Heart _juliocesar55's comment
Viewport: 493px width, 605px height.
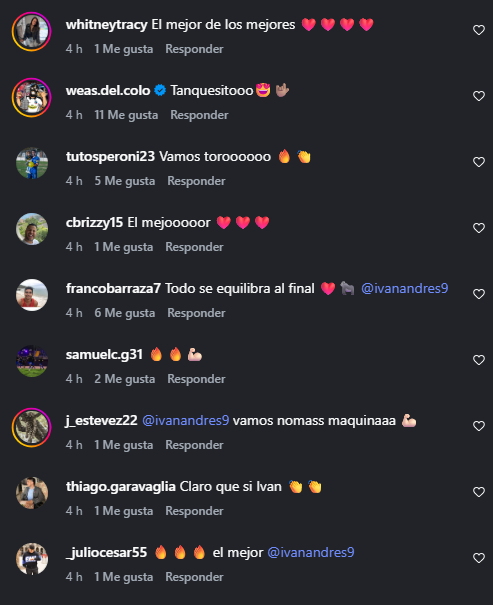click(x=479, y=558)
